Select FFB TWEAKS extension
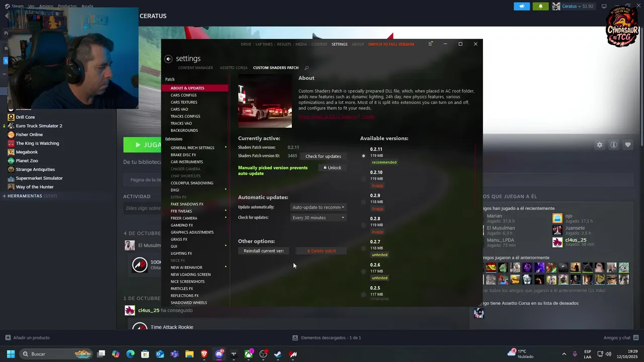Viewport: 644px width, 362px height. point(181,211)
